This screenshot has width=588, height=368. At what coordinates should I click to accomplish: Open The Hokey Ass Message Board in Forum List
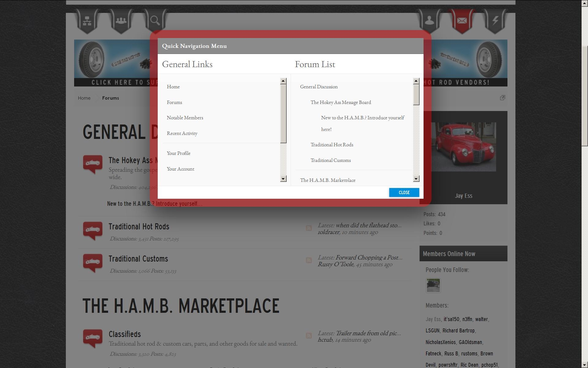341,102
